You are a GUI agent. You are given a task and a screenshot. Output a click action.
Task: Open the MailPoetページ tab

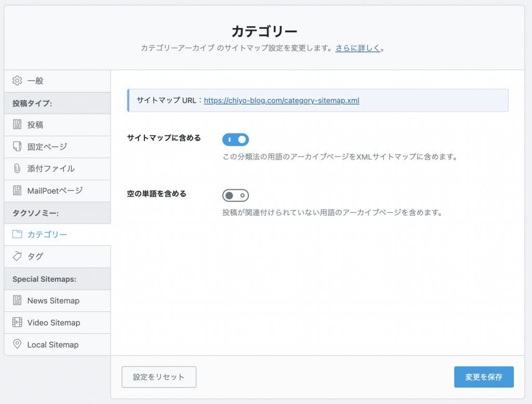[57, 191]
